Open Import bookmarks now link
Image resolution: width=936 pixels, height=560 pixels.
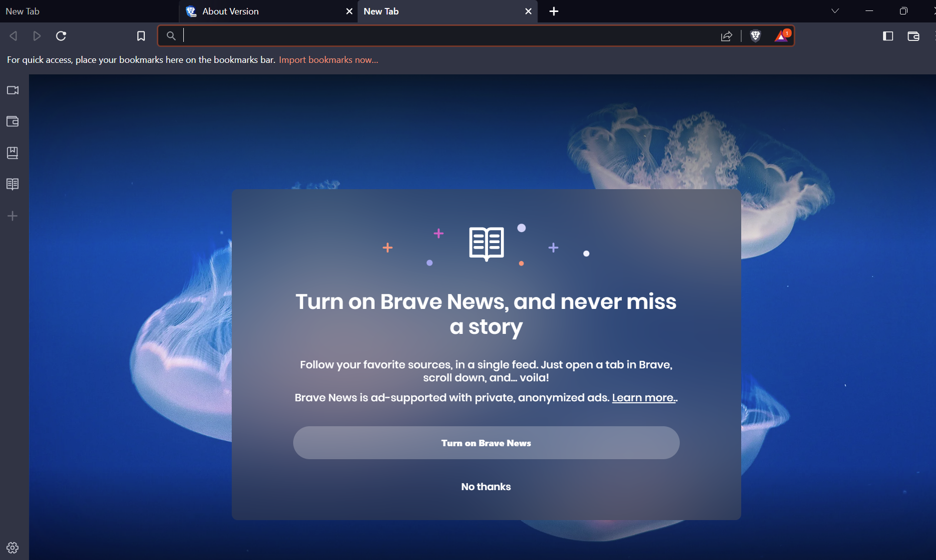click(328, 59)
